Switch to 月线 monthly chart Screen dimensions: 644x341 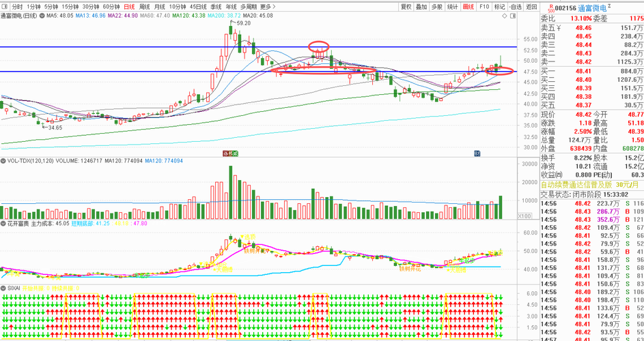click(159, 7)
